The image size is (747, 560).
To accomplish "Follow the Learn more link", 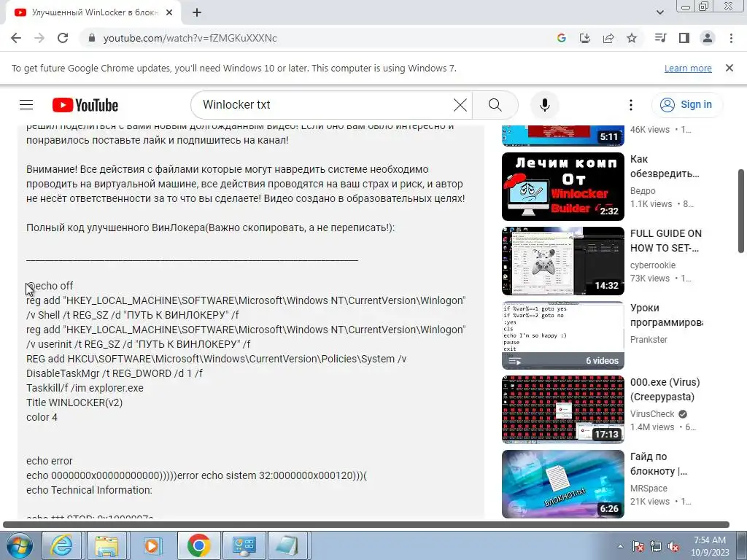I will coord(688,68).
